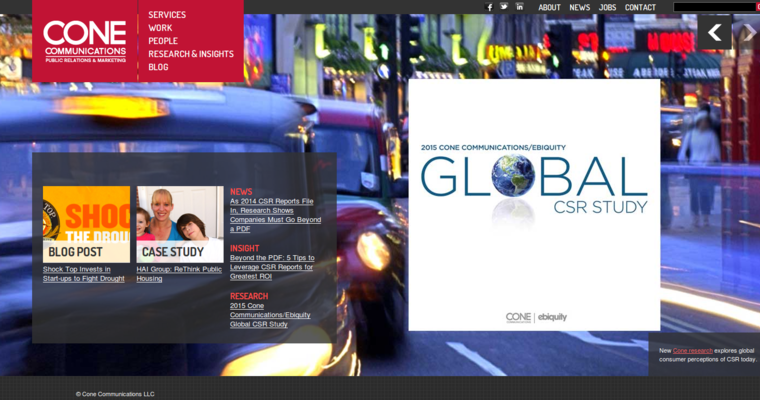Go to the News page
The height and width of the screenshot is (400, 760).
pos(580,7)
